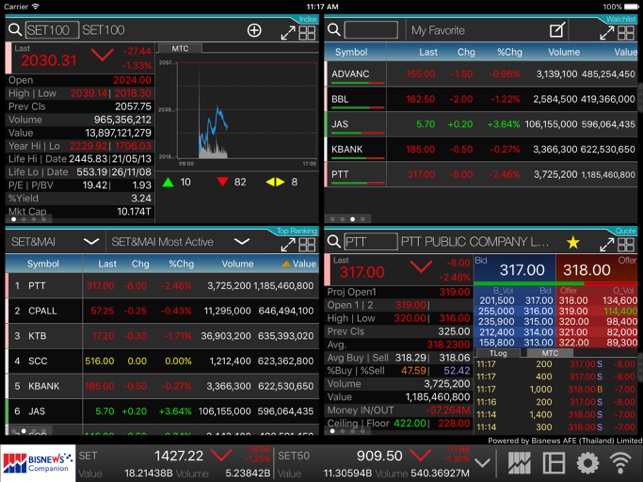Tap the SET100 intraday chart

pos(246,111)
